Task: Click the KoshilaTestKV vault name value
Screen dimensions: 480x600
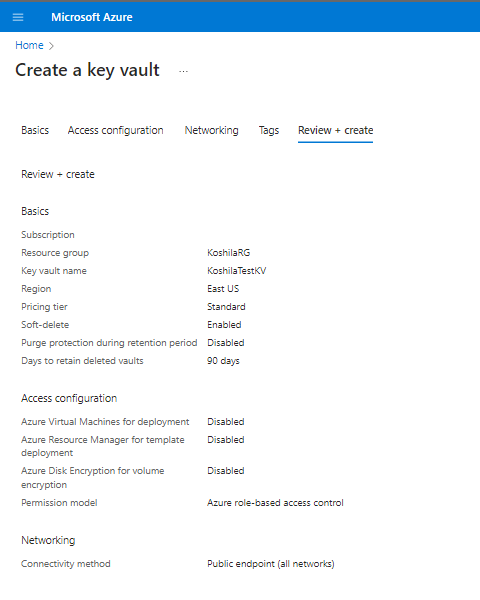Action: click(x=237, y=271)
